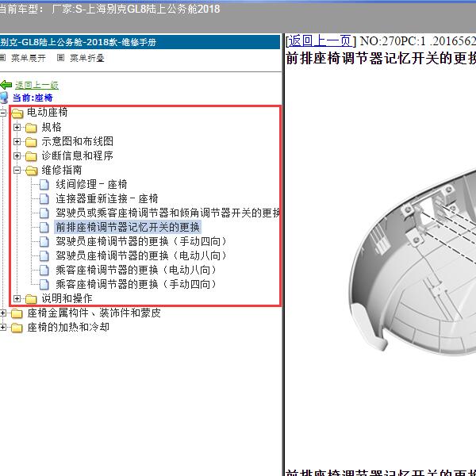
Task: Click the 维修指南 open folder icon
Action: coord(31,171)
